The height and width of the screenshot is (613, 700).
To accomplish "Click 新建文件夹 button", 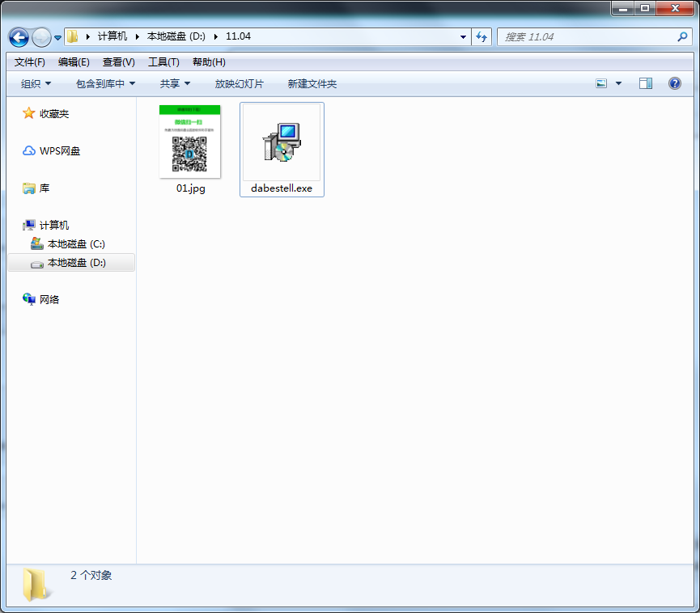I will pos(312,84).
